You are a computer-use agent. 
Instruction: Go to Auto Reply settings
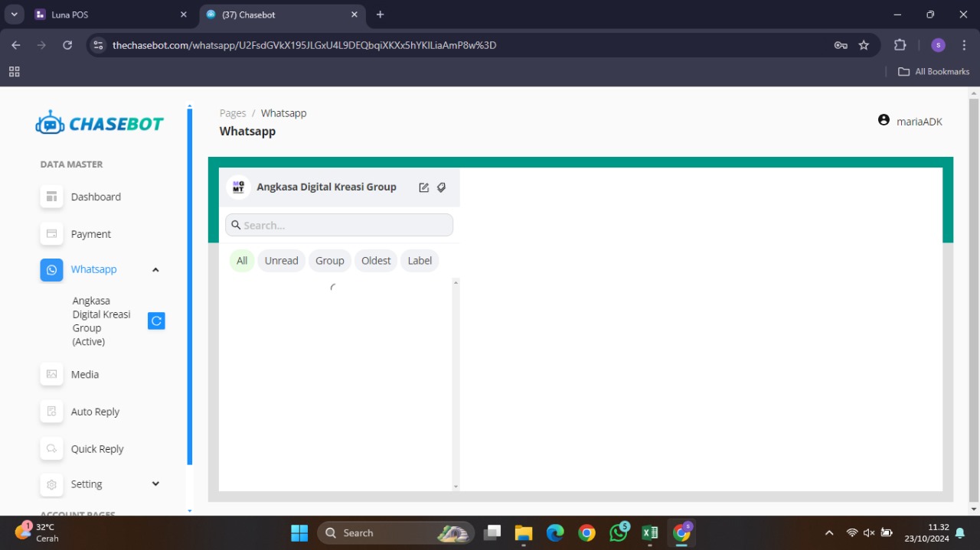click(x=95, y=412)
